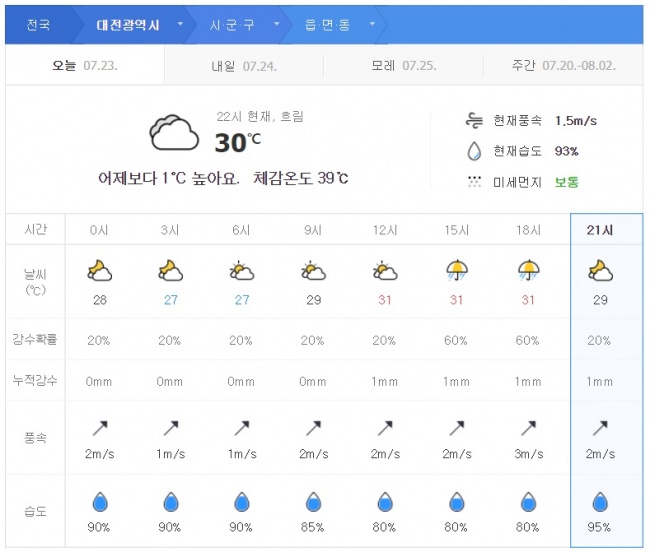Click the 현재풍속 1.5m/s value
The height and width of the screenshot is (552, 650).
click(x=576, y=121)
